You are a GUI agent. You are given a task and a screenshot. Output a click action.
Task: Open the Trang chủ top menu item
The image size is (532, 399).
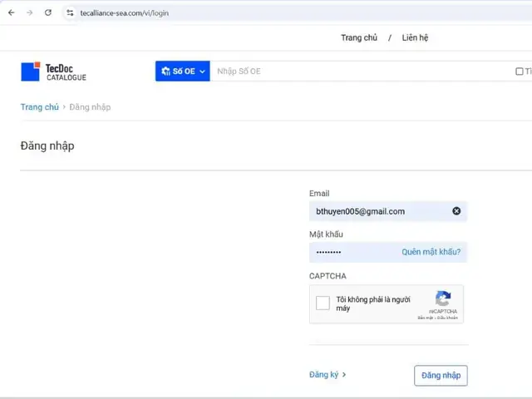pyautogui.click(x=359, y=37)
